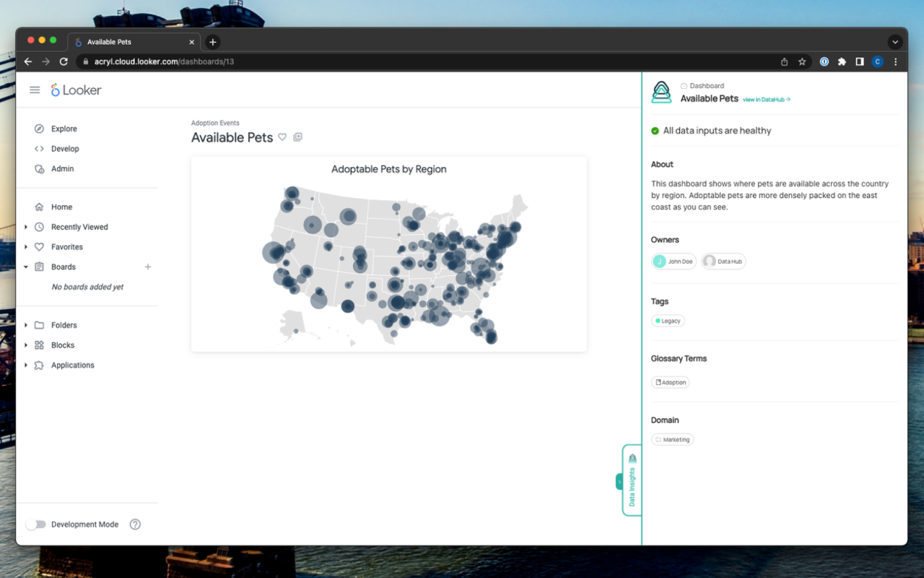The image size is (924, 578).
Task: Click the share page icon in address bar
Action: [x=785, y=61]
